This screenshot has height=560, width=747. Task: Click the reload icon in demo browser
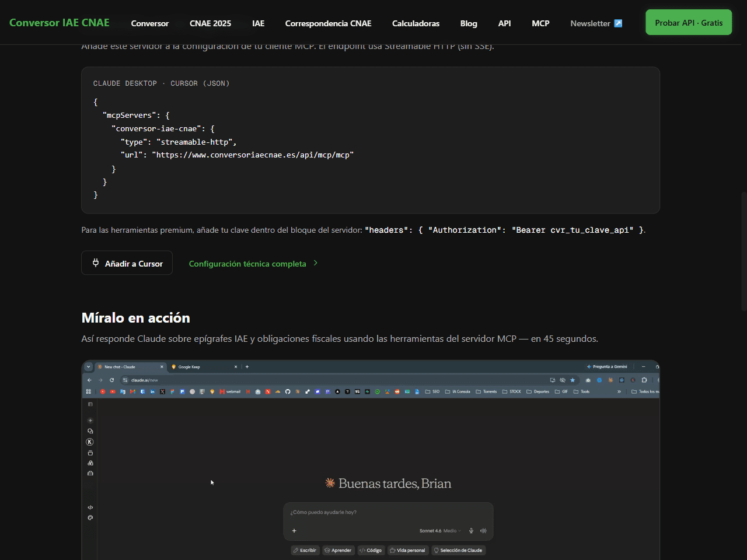point(111,380)
